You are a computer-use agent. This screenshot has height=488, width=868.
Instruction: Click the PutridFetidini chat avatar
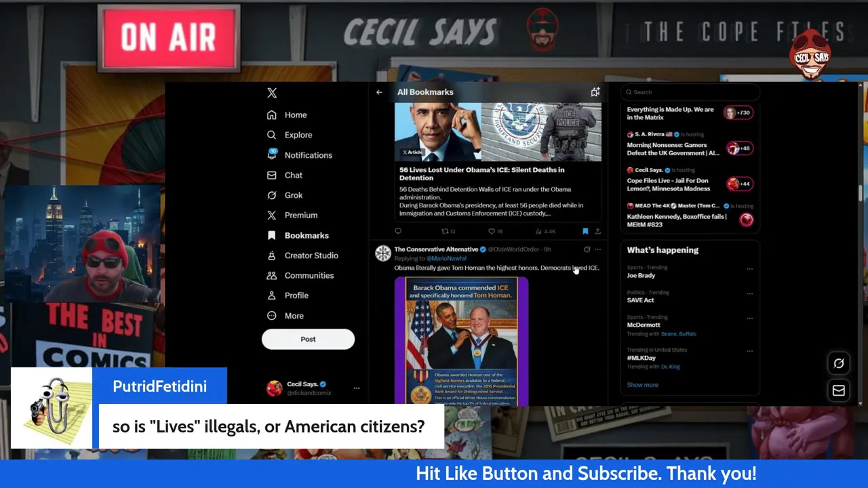point(52,408)
